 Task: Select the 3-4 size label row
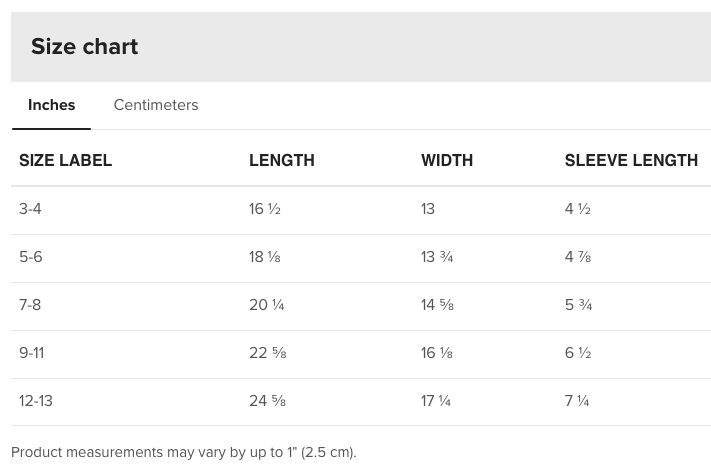coord(31,209)
